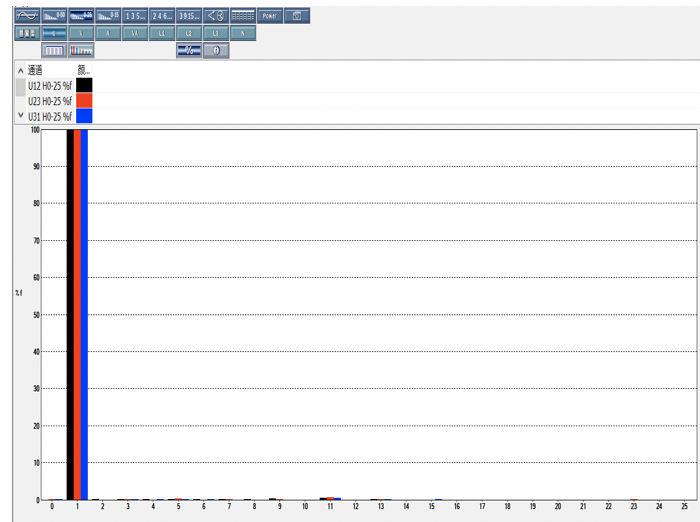Click the three-meter channel icon
This screenshot has height=522, width=700.
tap(27, 33)
